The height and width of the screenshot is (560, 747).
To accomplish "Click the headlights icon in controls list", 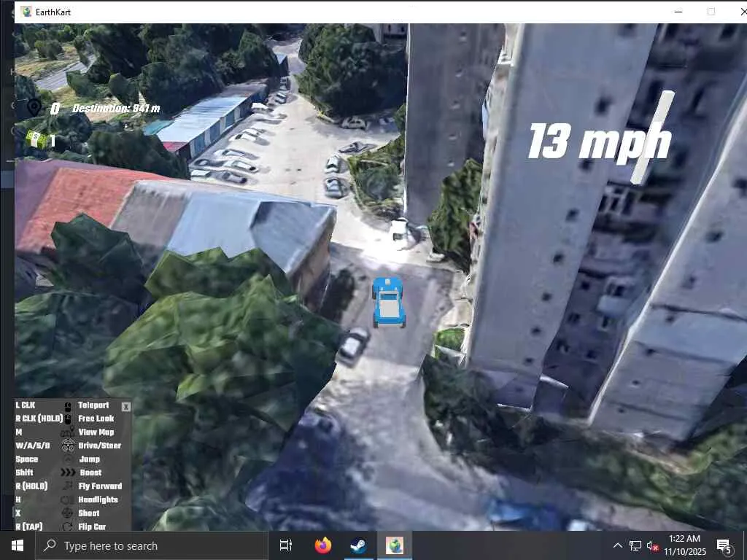I will coord(68,499).
